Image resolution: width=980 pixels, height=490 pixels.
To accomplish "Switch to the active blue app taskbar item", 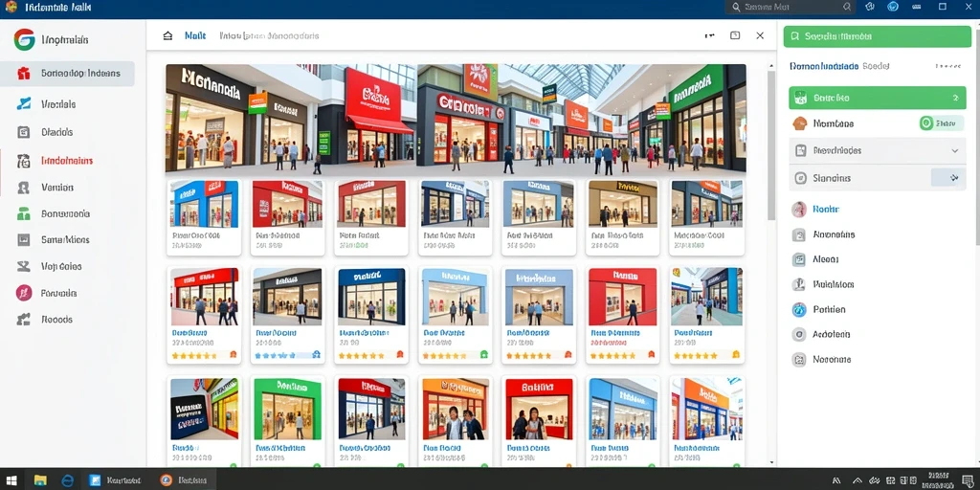I will click(x=115, y=480).
